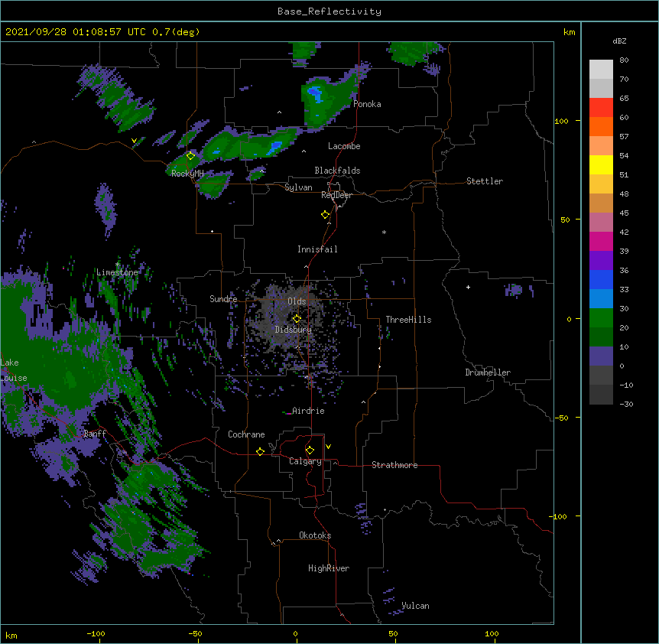Viewport: 659px width, 644px height.
Task: Click the yellow diamond marker near RockyMH
Action: (190, 155)
